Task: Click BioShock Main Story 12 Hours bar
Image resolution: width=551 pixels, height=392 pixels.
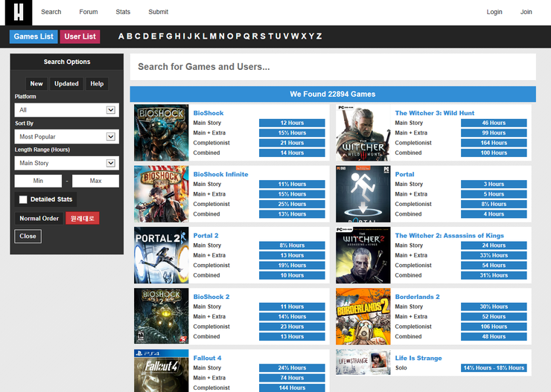Action: pyautogui.click(x=292, y=123)
